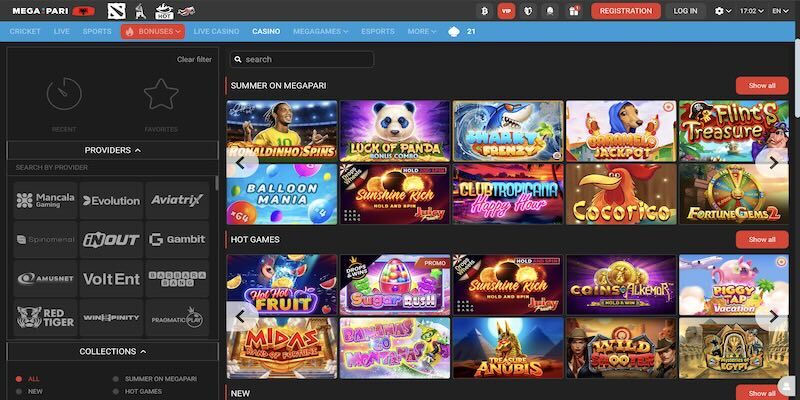Open the VIP badge icon
This screenshot has width=800, height=400.
[506, 11]
